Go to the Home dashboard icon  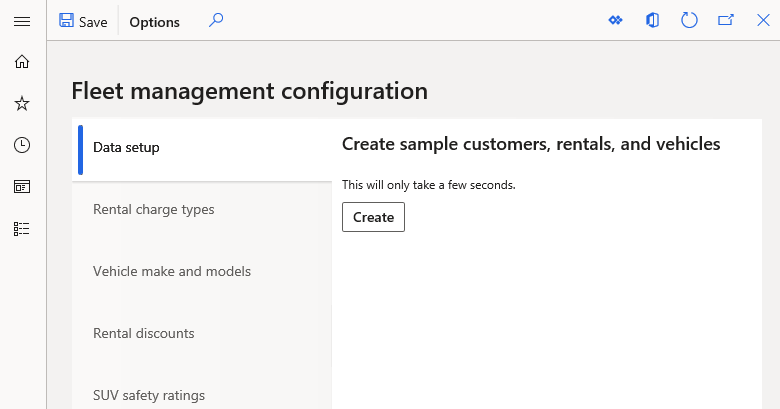click(x=22, y=62)
